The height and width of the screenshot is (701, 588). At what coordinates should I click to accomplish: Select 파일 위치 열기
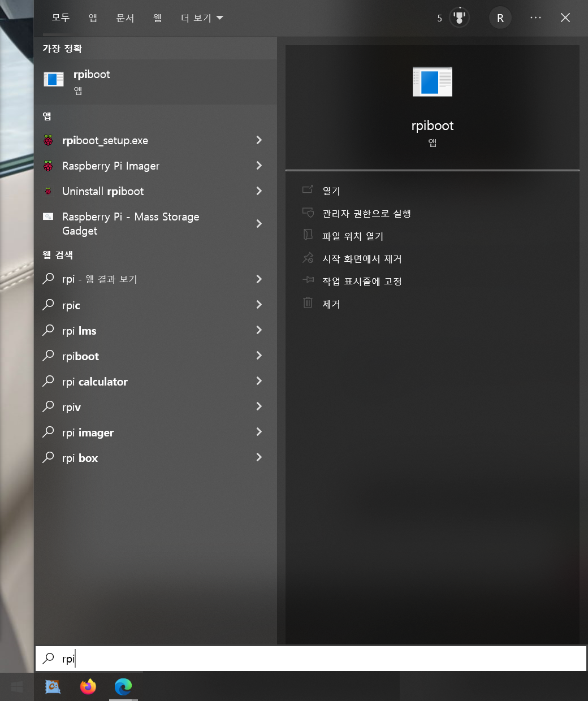[x=353, y=236]
